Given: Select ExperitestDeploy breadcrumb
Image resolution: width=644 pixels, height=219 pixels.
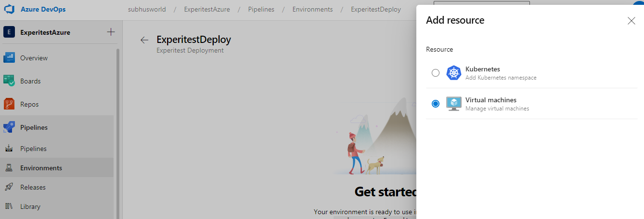Looking at the screenshot, I should click(x=376, y=9).
